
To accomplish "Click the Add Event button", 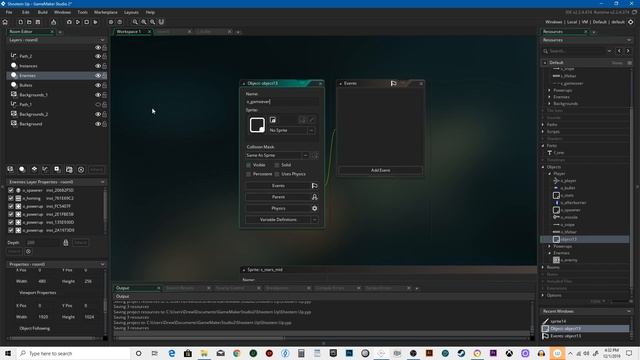I will (x=380, y=170).
